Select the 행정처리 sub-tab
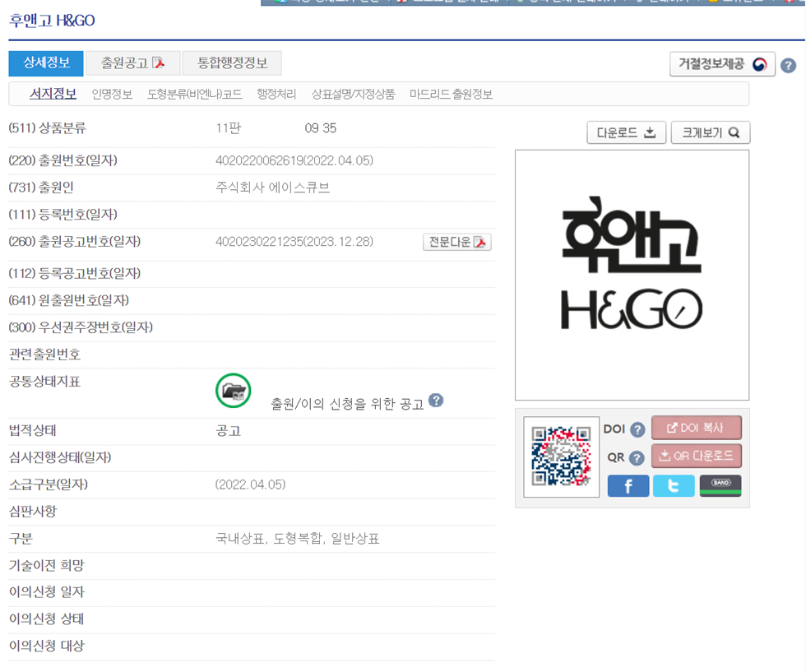Viewport: 806px width, 672px height. [276, 94]
